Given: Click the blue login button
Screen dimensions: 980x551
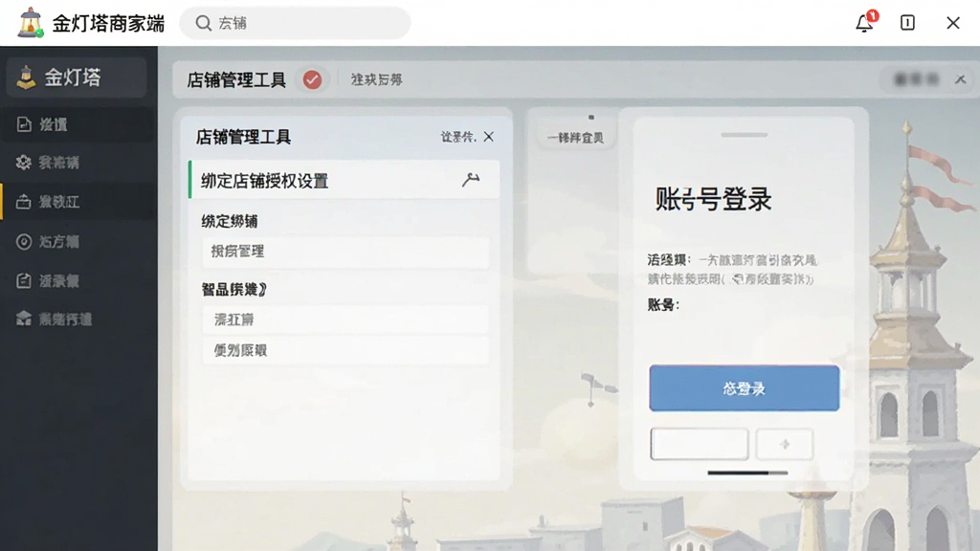Looking at the screenshot, I should [744, 388].
